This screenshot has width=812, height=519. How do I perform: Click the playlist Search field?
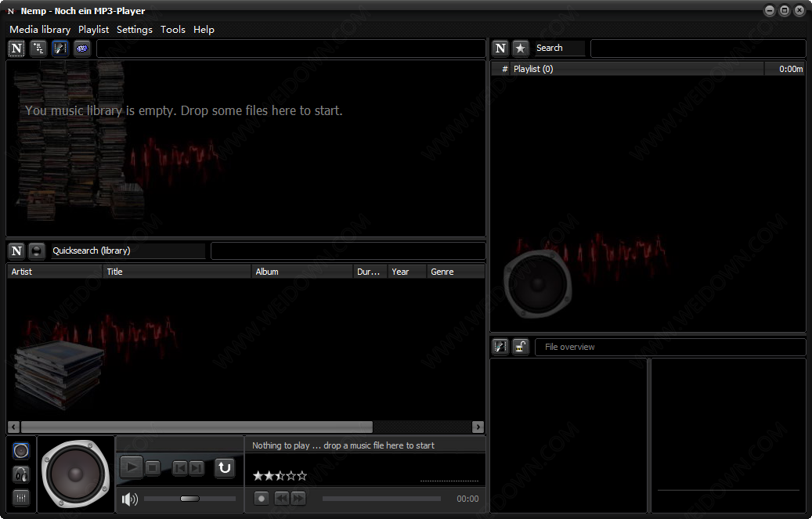pyautogui.click(x=559, y=49)
